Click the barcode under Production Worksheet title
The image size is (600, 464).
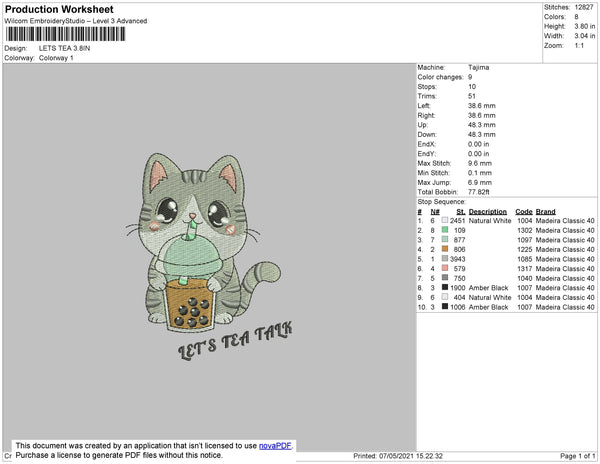tap(65, 34)
